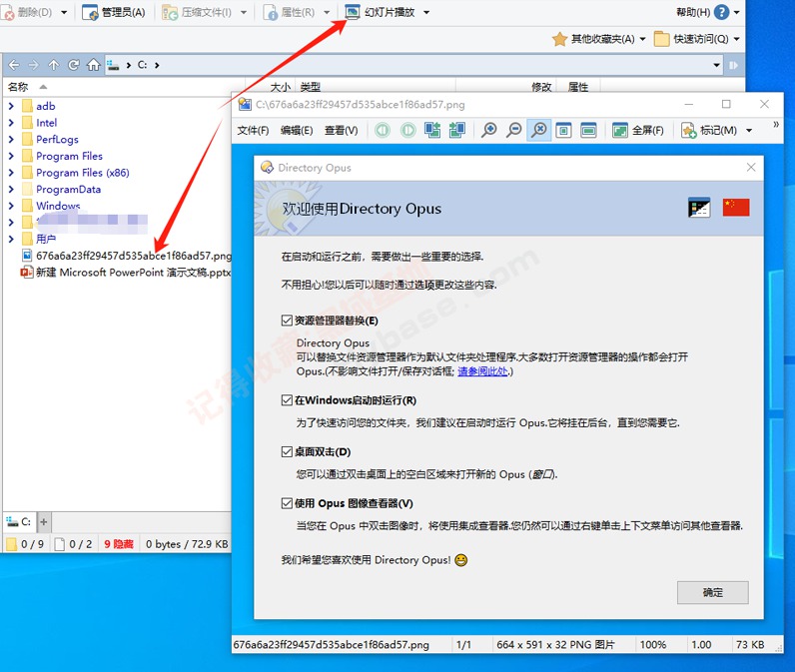Open the 请参阅此处 link
The height and width of the screenshot is (672, 795).
[x=482, y=371]
